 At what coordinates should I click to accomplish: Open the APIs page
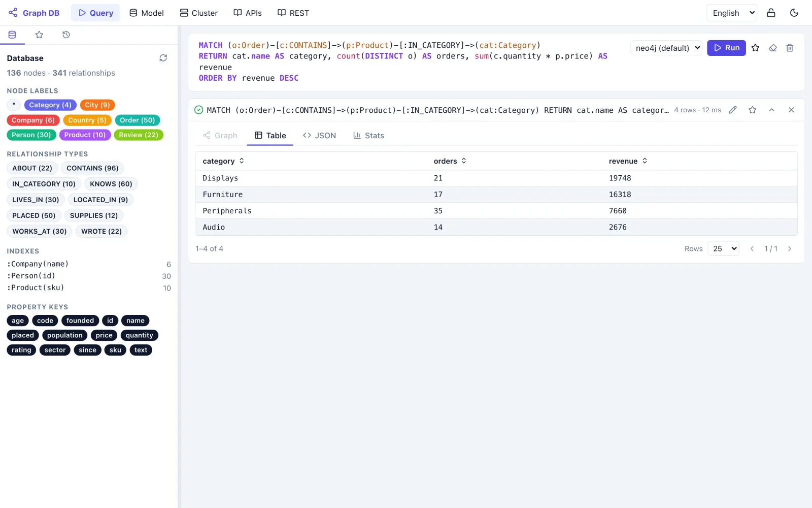click(x=248, y=13)
